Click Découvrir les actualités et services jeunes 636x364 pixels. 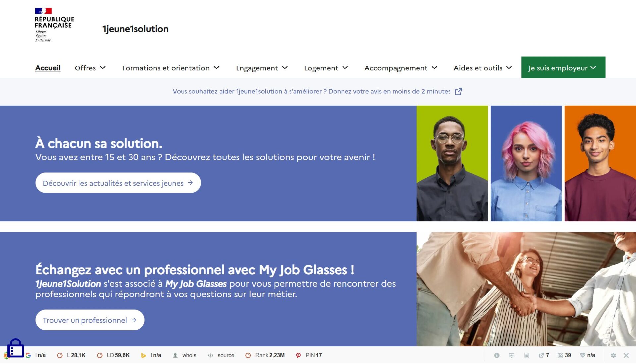tap(118, 183)
